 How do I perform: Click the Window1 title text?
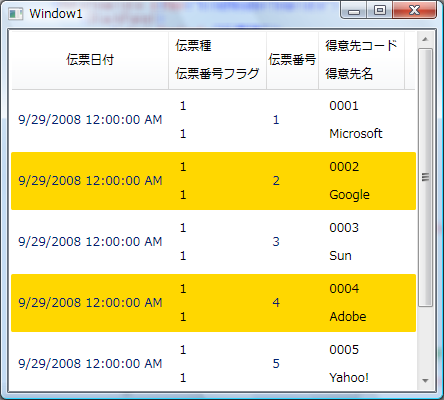pyautogui.click(x=56, y=14)
